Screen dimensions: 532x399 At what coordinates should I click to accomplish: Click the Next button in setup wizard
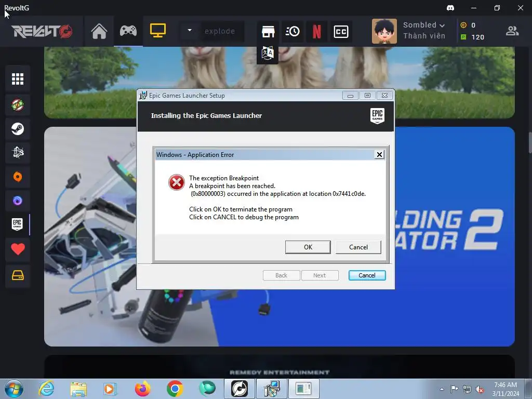(320, 275)
